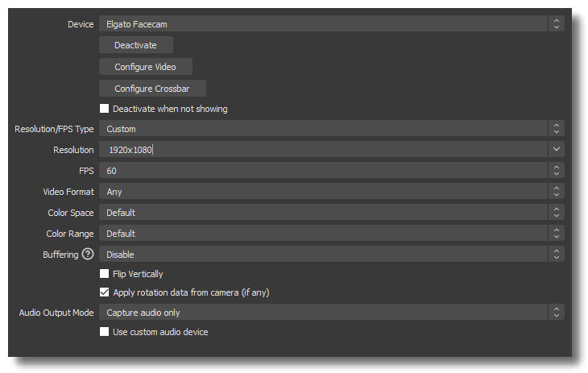
Task: Open the Buffering dropdown showing Disable
Action: point(332,255)
